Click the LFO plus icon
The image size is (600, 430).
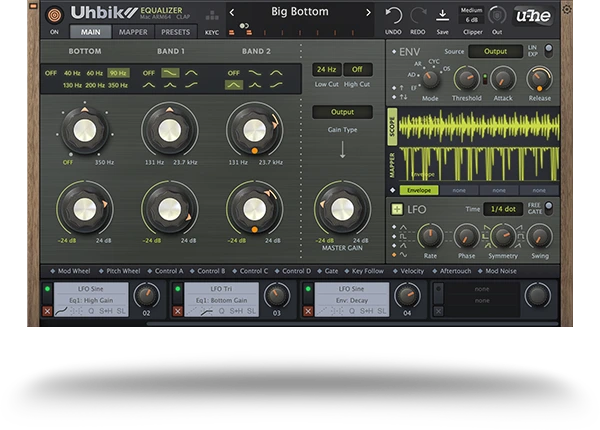(x=396, y=209)
